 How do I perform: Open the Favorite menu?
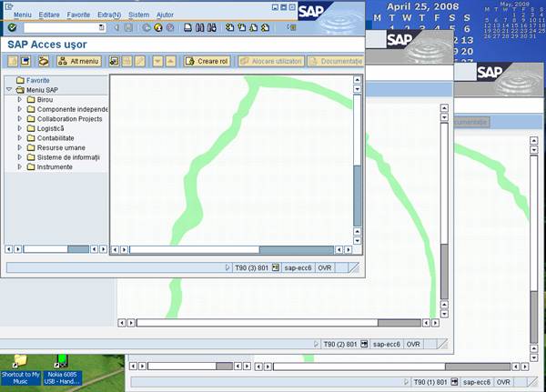point(78,15)
